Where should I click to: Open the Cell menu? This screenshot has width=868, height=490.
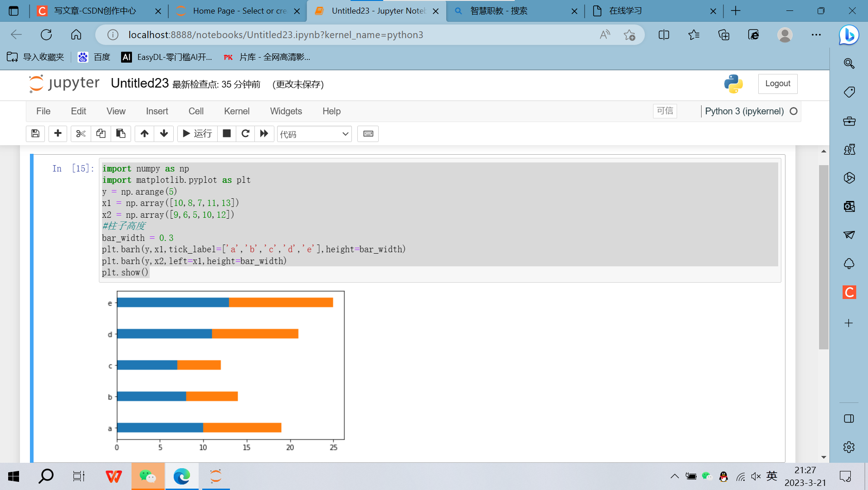[x=195, y=111]
